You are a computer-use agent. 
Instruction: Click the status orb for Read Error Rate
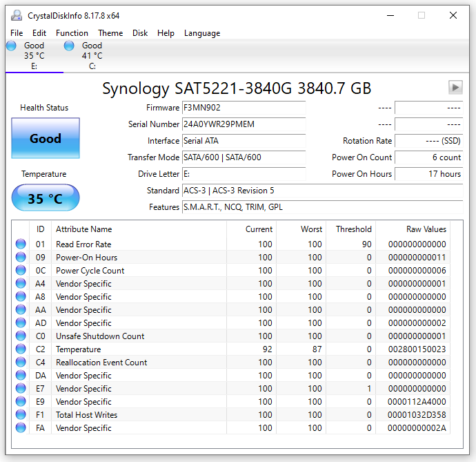(x=21, y=244)
